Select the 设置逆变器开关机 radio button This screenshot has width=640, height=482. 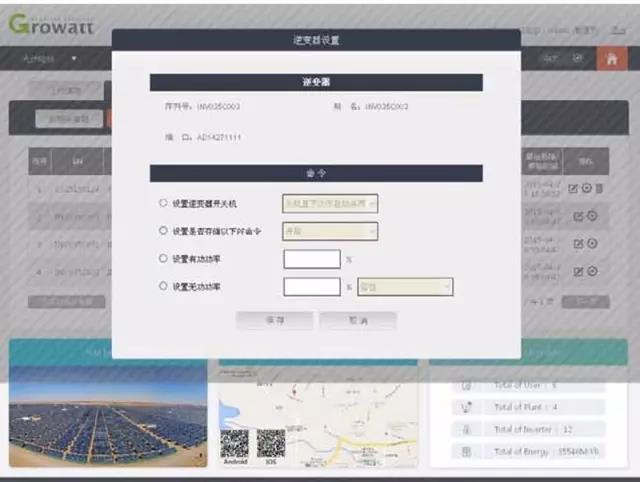click(164, 203)
